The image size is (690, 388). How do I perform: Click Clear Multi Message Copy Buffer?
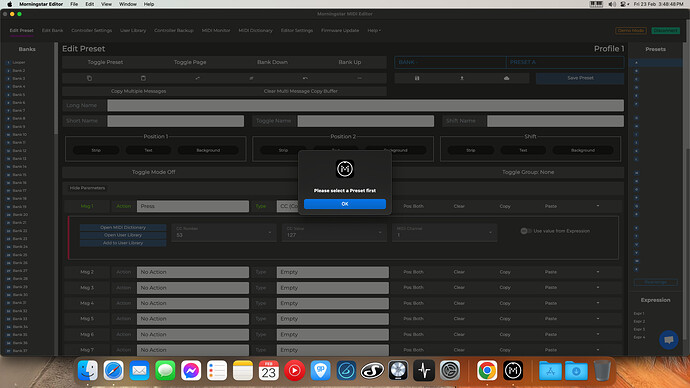pos(301,91)
